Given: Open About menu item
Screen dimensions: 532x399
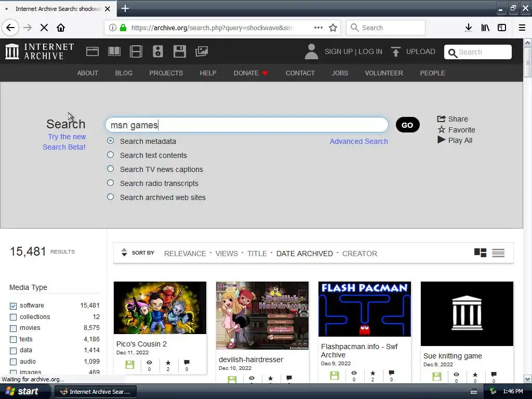Looking at the screenshot, I should (x=87, y=73).
